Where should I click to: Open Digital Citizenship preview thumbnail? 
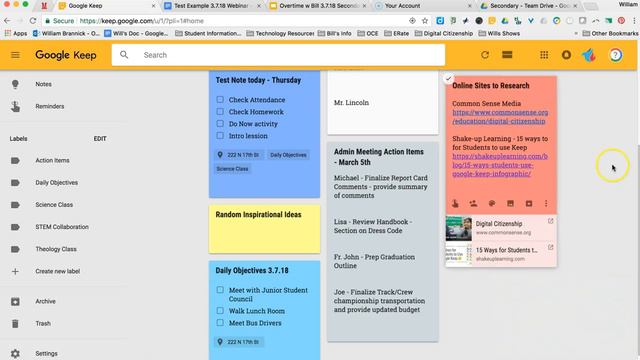458,228
